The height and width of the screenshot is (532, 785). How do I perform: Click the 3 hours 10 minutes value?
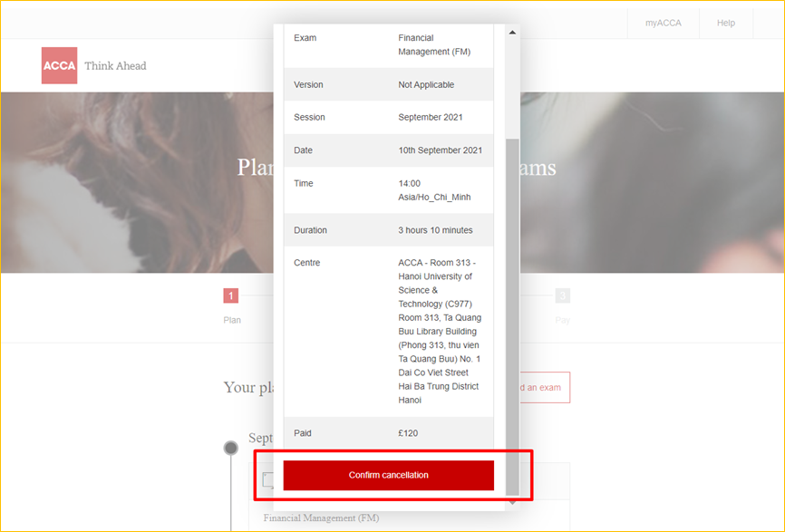tap(435, 230)
